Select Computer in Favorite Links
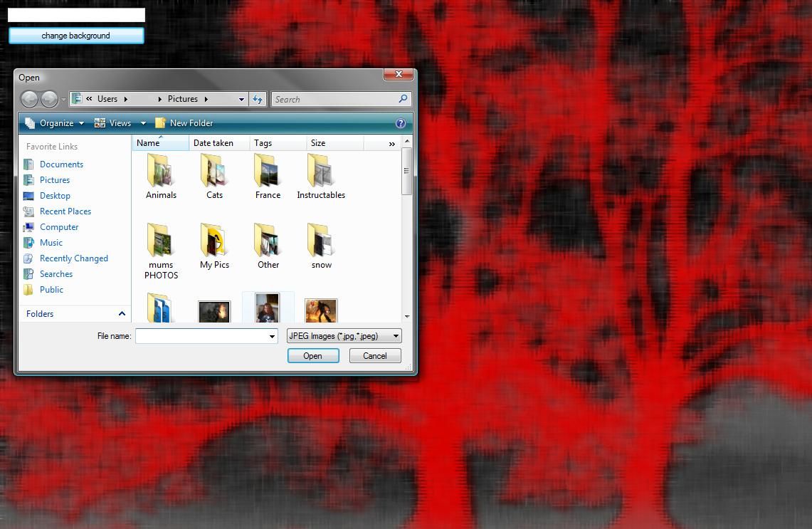Screen dimensions: 812x529 click(x=59, y=226)
